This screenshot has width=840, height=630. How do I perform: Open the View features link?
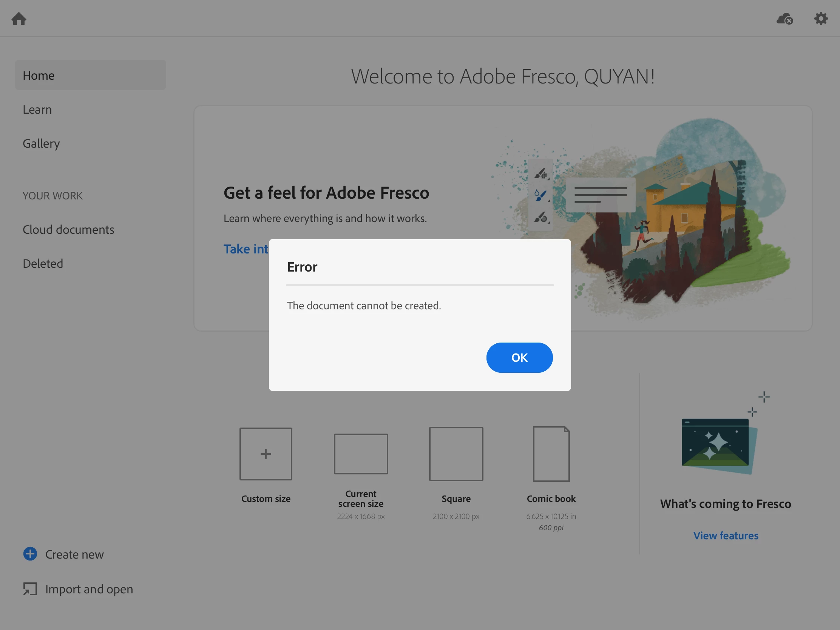(x=725, y=536)
